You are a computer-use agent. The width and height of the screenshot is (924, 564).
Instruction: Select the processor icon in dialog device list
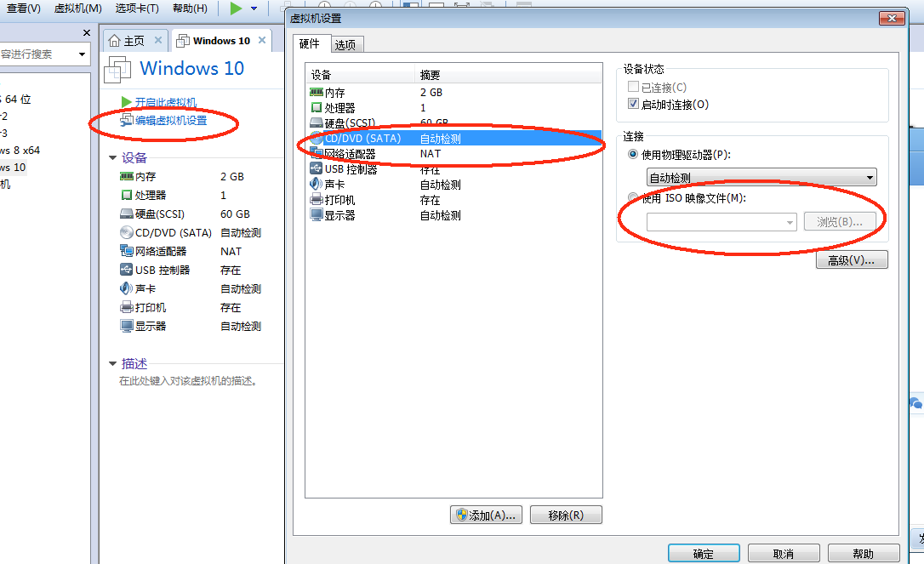point(317,107)
